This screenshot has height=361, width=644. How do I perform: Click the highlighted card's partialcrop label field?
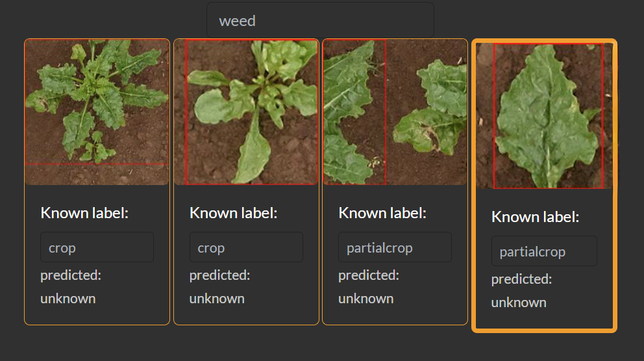pos(544,251)
